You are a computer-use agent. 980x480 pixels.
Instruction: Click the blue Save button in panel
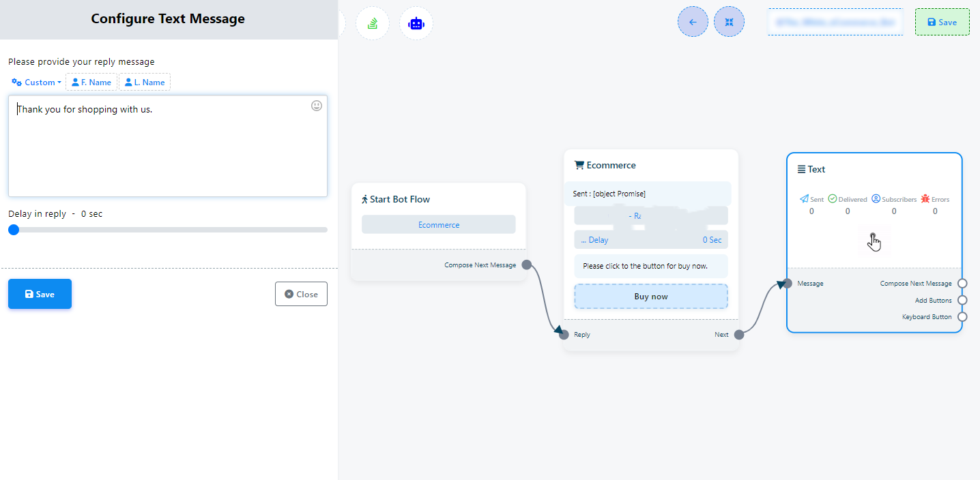[x=40, y=294]
